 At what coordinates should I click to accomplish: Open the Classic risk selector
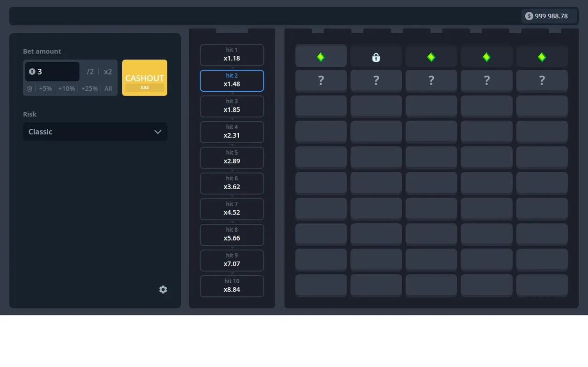click(95, 132)
